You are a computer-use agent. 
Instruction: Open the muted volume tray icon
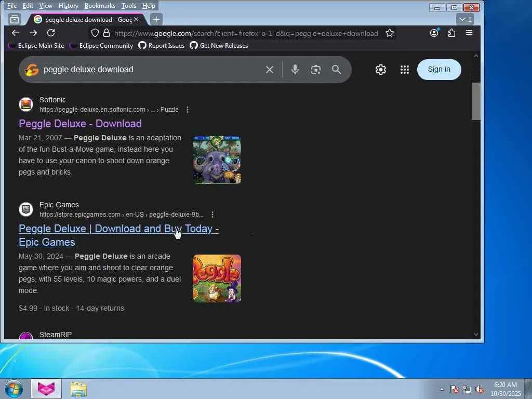pos(480,390)
